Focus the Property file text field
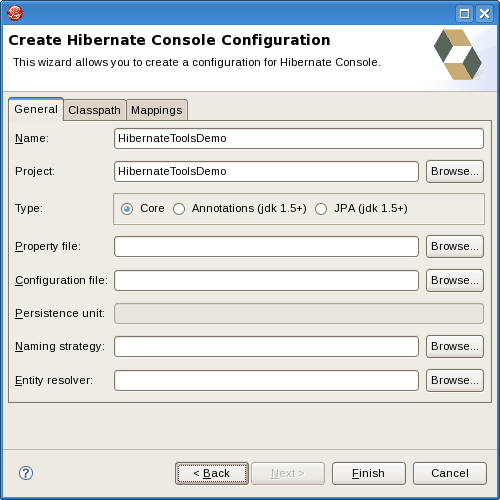The width and height of the screenshot is (500, 500). tap(266, 246)
